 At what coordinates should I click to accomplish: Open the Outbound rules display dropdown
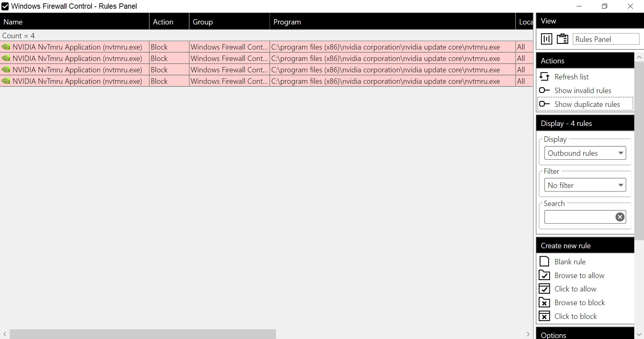(585, 153)
